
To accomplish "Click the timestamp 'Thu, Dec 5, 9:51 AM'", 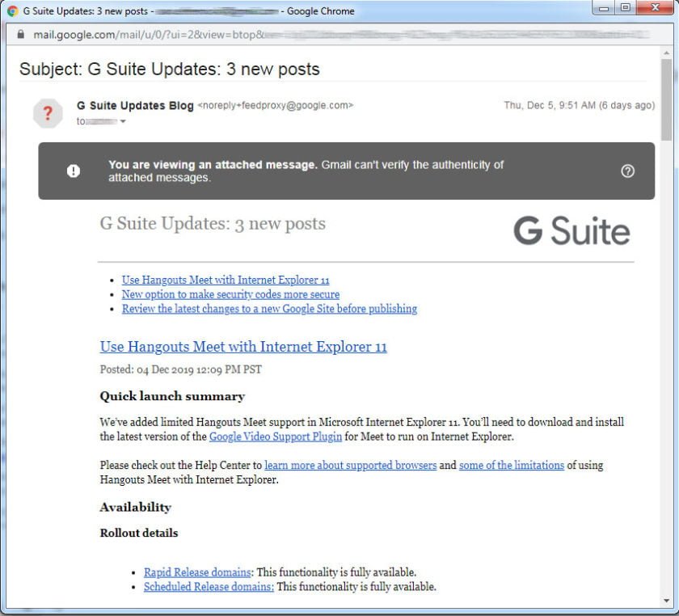I will tap(550, 105).
